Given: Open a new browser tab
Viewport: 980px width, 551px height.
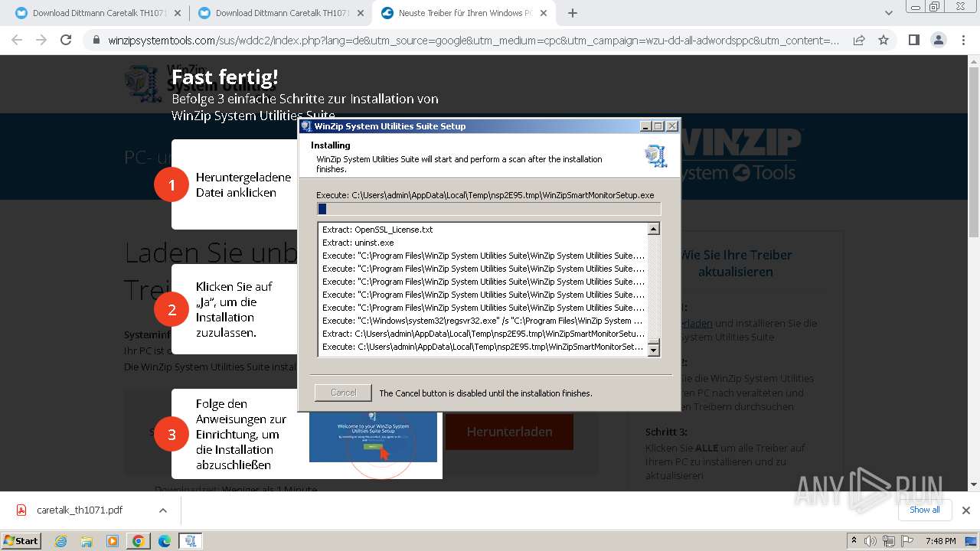Looking at the screenshot, I should (x=573, y=13).
